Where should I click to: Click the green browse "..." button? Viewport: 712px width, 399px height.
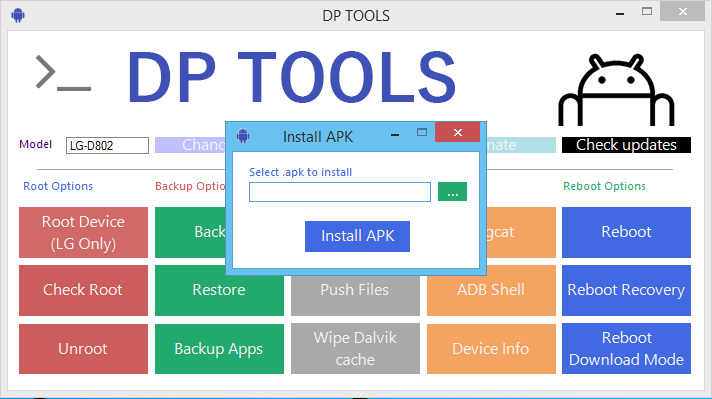[x=452, y=192]
